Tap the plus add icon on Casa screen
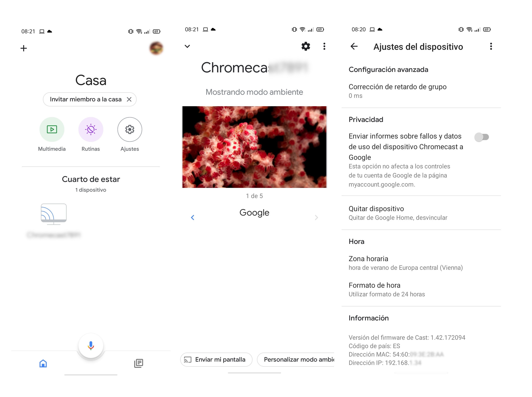The width and height of the screenshot is (532, 397). [24, 48]
